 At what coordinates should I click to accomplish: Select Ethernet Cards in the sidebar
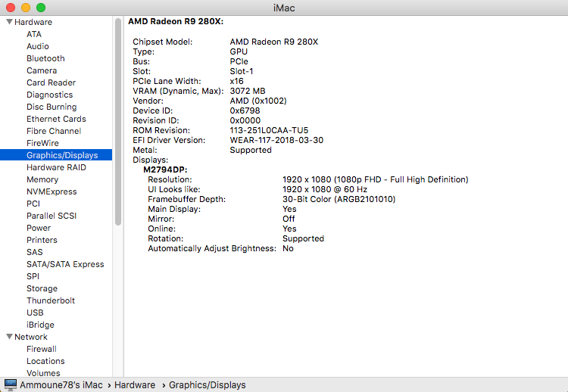coord(56,119)
